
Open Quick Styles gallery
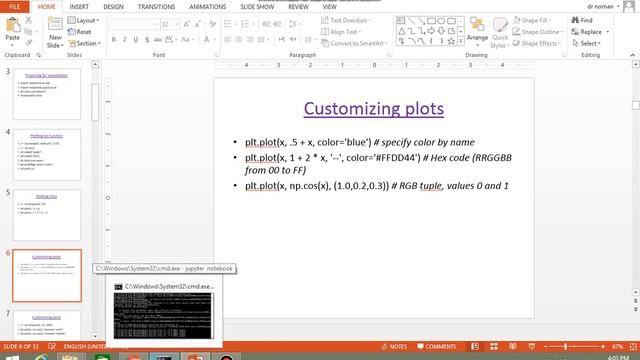point(500,33)
